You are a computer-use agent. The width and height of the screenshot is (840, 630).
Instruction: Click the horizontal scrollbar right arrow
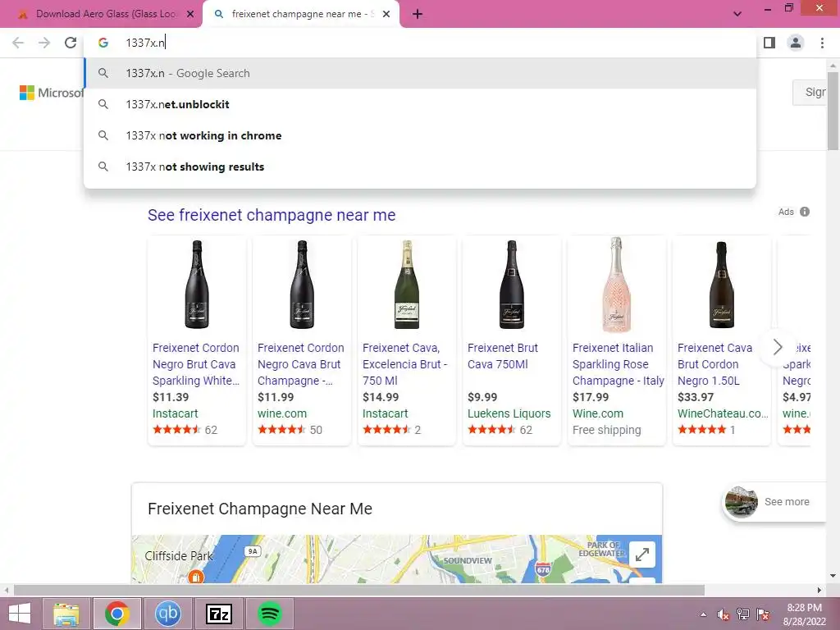point(819,590)
